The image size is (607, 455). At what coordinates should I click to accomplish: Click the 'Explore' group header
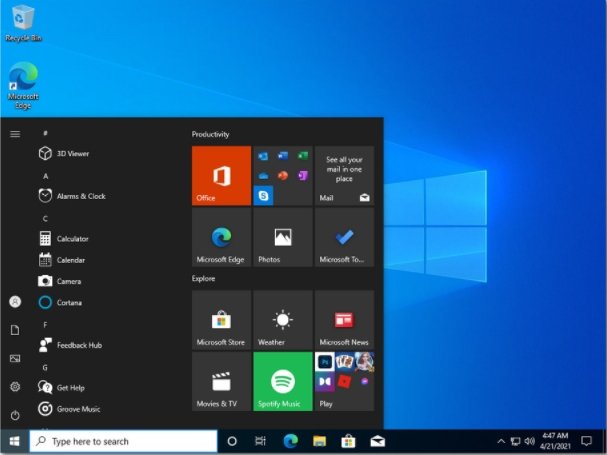pyautogui.click(x=203, y=278)
